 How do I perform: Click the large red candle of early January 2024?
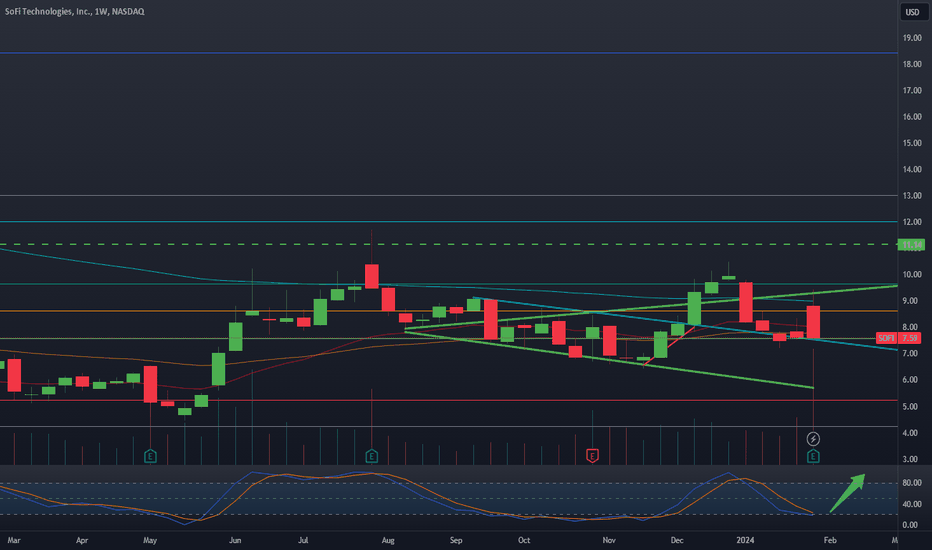tap(745, 302)
